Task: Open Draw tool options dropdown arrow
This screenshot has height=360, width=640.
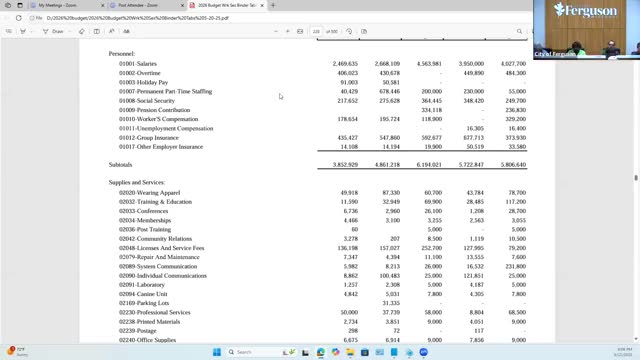Action: coord(70,31)
